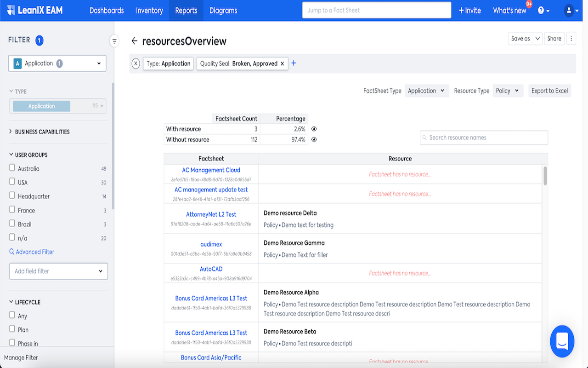Add a new filter with the plus icon
The height and width of the screenshot is (368, 588).
[294, 63]
